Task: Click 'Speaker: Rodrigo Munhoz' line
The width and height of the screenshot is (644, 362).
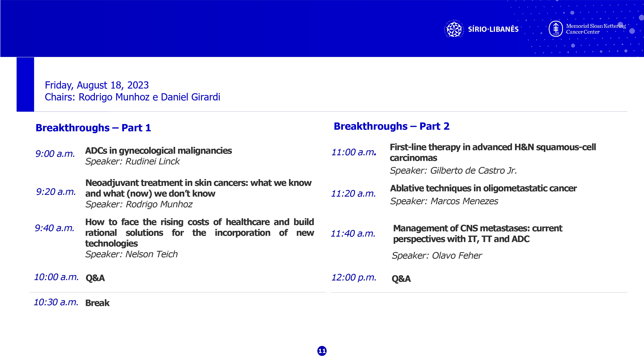Action: coord(139,204)
